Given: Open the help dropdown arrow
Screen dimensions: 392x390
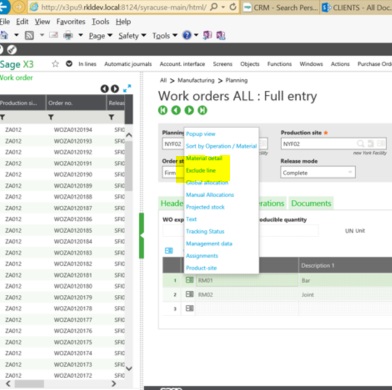Looking at the screenshot, I should [196, 35].
